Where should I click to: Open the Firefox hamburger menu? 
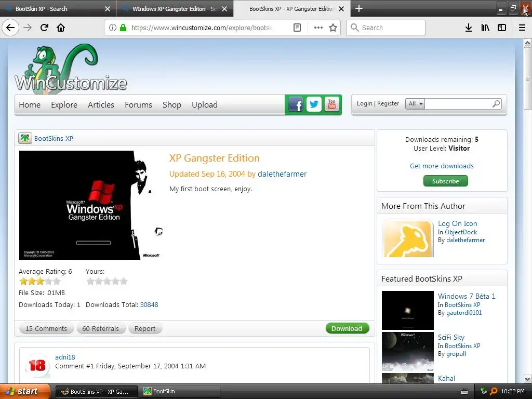point(522,28)
